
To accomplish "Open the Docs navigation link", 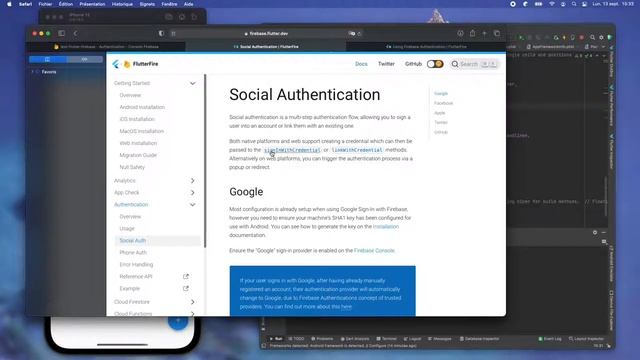I will coord(361,64).
